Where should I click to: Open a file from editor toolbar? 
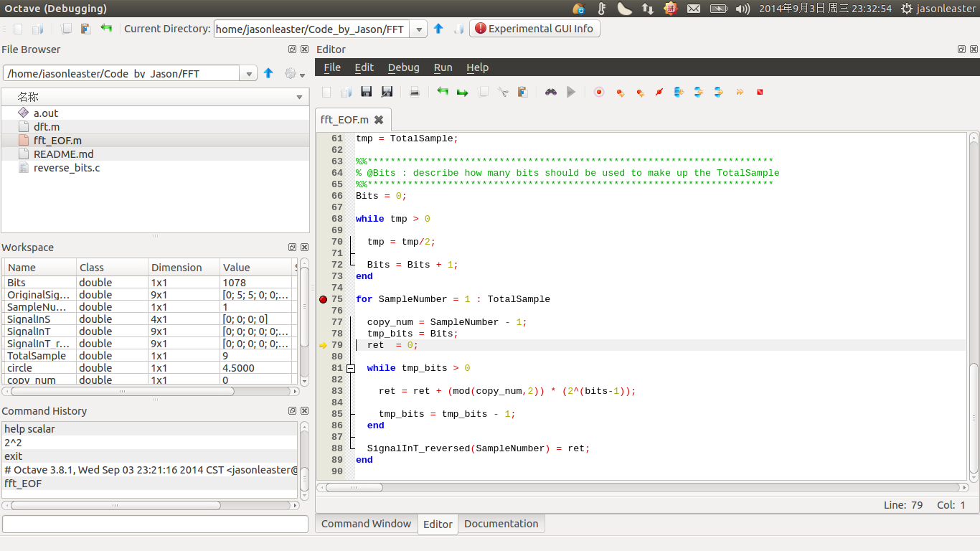[346, 92]
